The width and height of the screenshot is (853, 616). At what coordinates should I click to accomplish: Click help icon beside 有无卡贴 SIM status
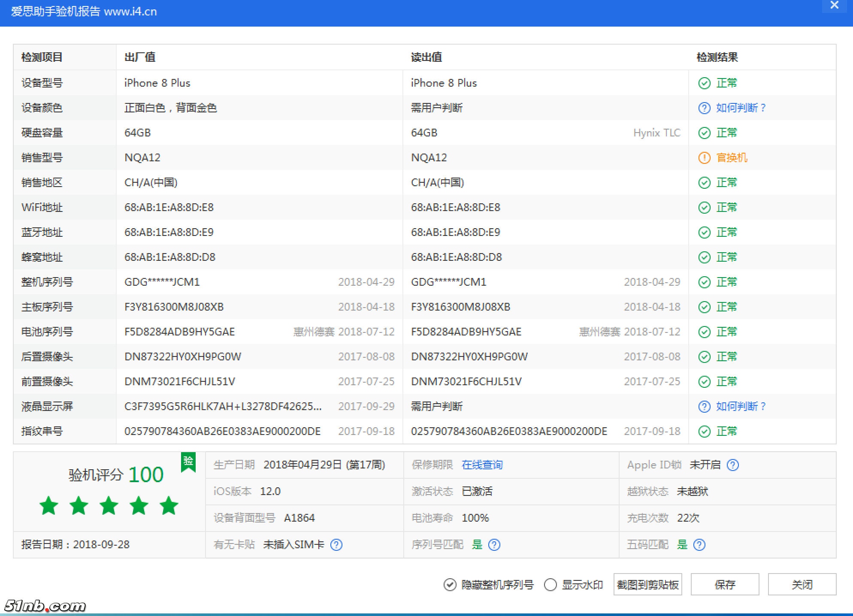click(336, 545)
